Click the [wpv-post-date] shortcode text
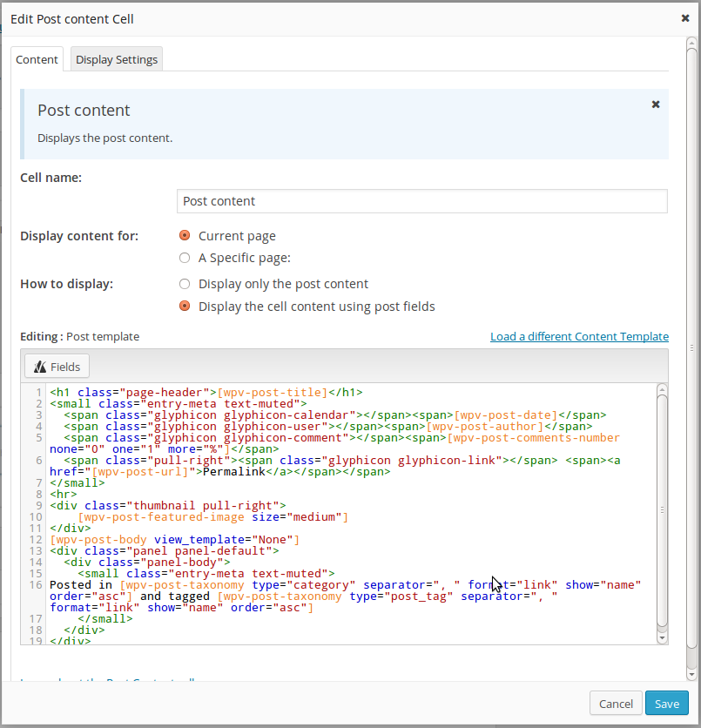 (506, 415)
